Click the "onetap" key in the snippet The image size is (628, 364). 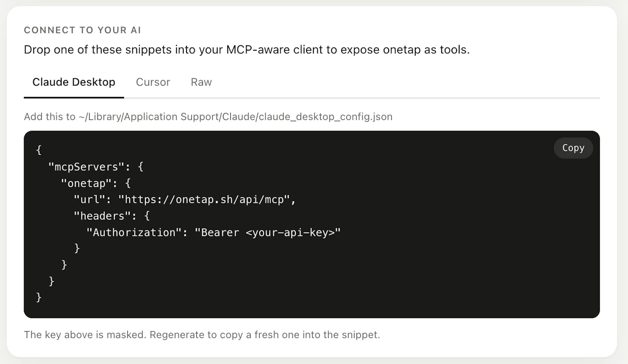coord(86,183)
